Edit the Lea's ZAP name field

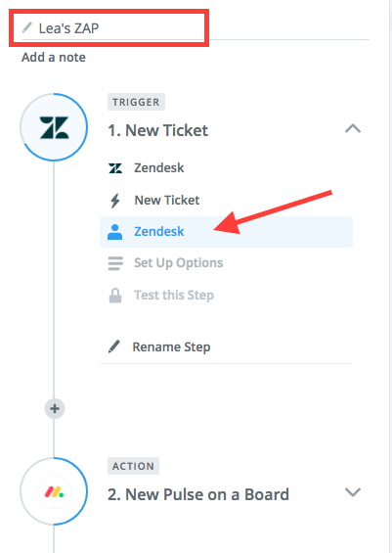[196, 28]
